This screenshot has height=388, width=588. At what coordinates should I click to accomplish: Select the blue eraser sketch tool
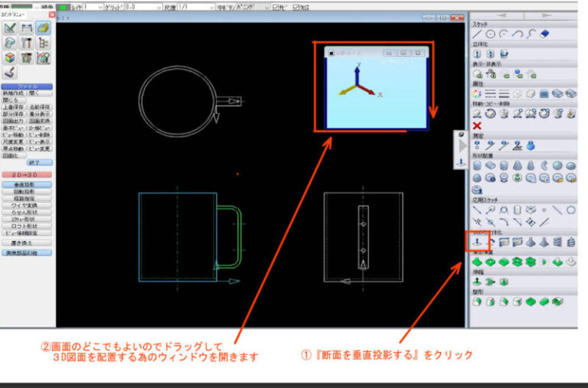tap(544, 34)
